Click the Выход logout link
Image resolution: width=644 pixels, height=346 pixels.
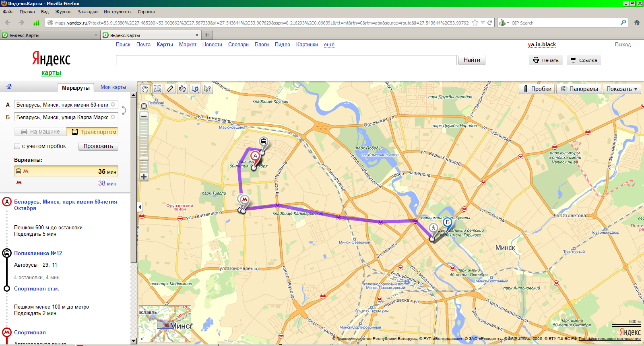tap(623, 45)
